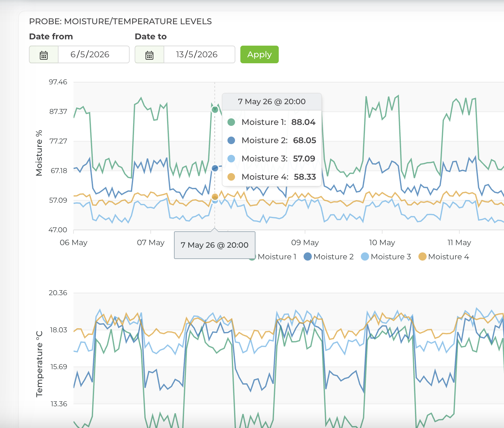504x428 pixels.
Task: Click the "06 May" x-axis label
Action: [x=74, y=243]
